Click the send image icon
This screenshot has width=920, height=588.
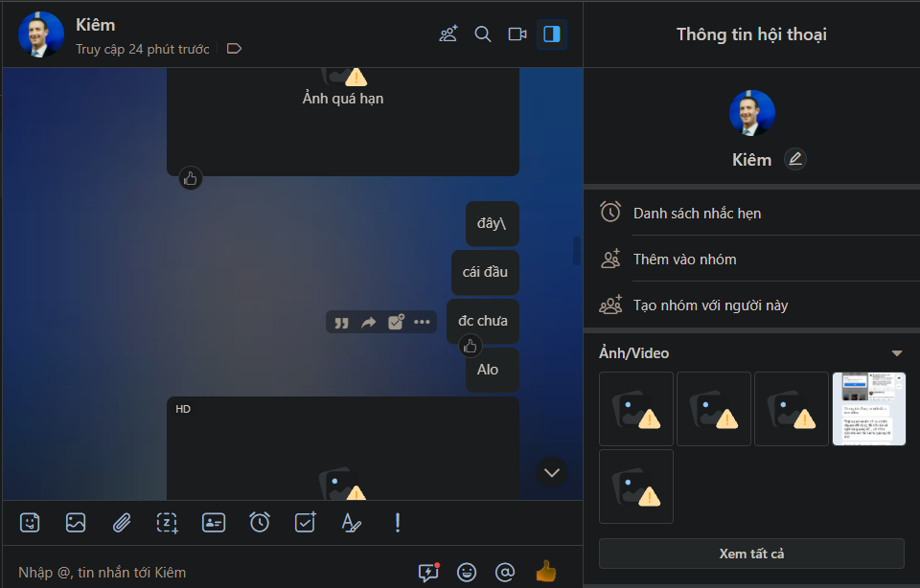(76, 523)
